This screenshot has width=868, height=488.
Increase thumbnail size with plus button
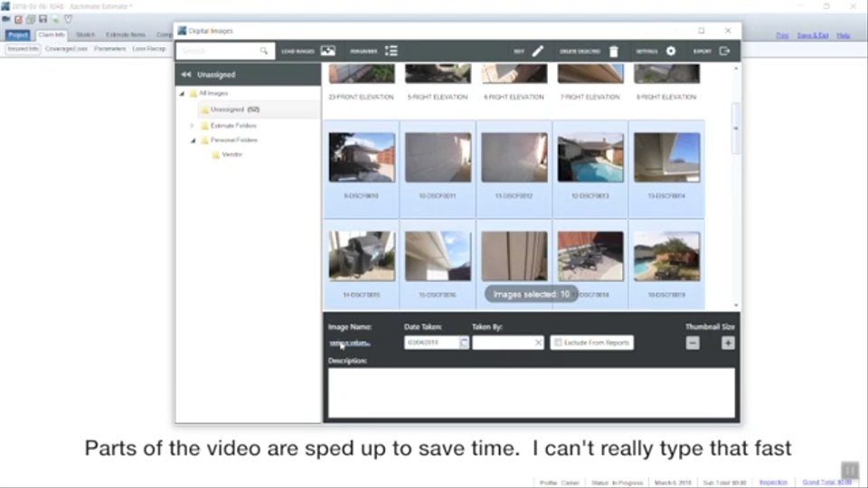(x=728, y=343)
